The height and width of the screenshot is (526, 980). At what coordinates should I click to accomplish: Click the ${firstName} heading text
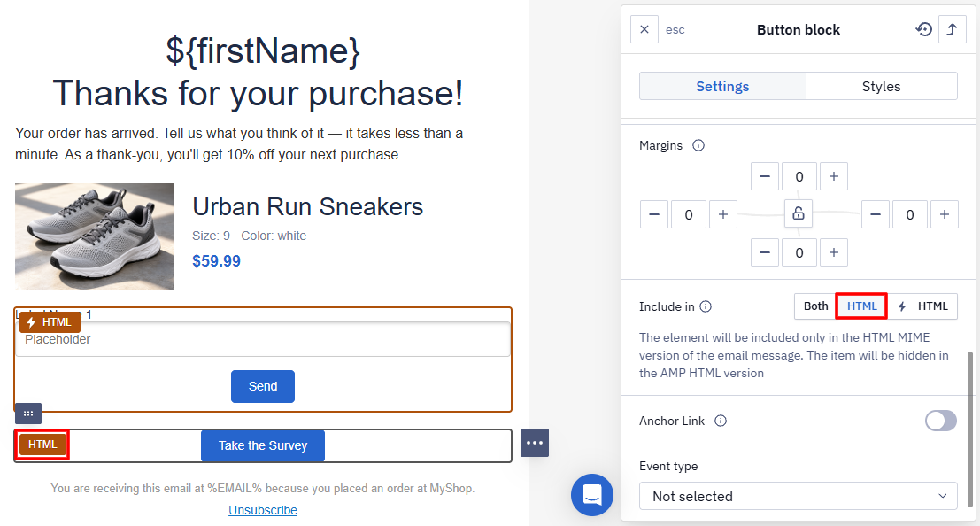point(263,50)
